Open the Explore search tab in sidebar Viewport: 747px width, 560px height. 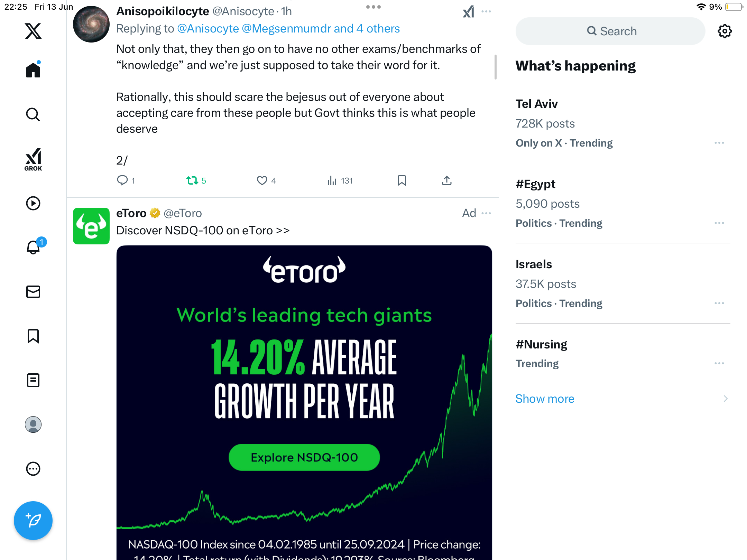click(x=33, y=114)
